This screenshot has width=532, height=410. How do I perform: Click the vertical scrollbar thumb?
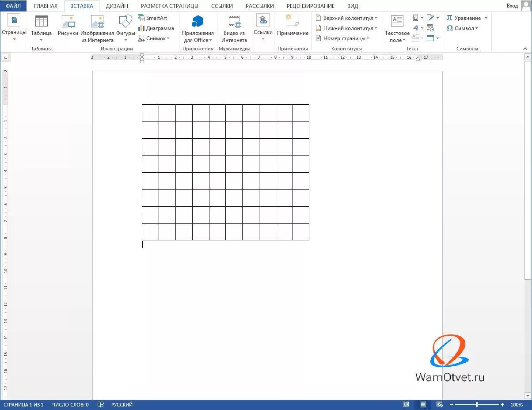(528, 170)
